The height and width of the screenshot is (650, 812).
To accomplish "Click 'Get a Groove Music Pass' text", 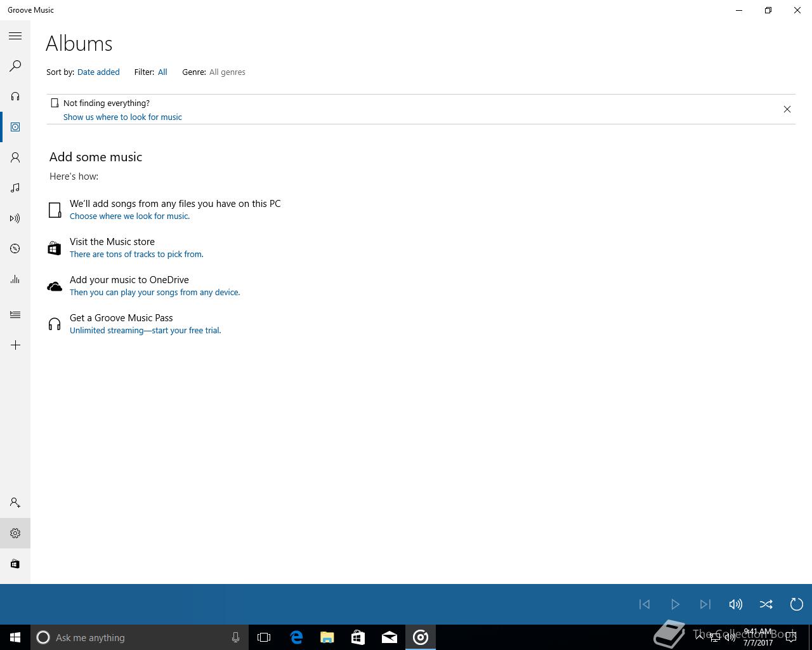I will point(121,318).
